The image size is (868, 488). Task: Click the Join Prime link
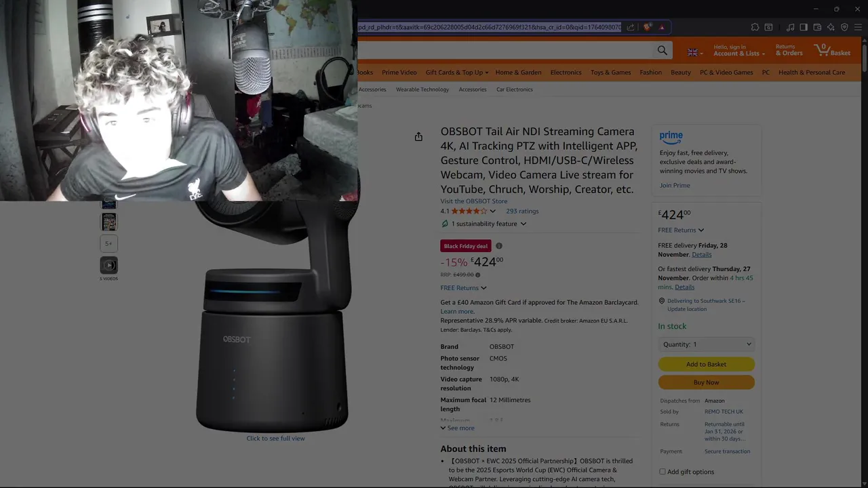click(x=675, y=186)
